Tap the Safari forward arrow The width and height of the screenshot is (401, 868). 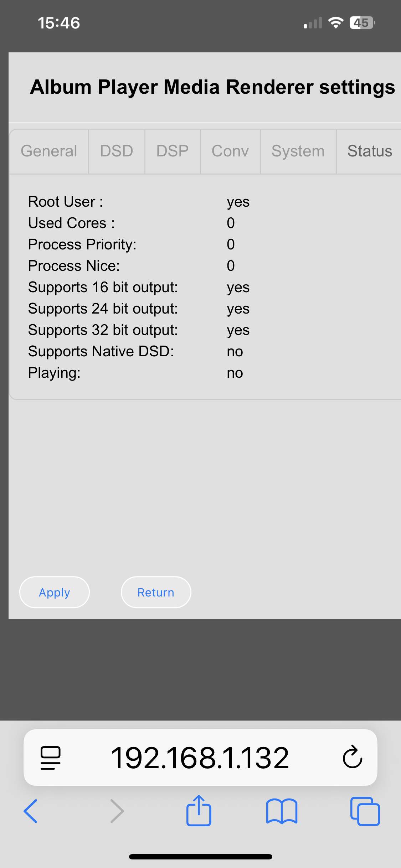tap(117, 811)
